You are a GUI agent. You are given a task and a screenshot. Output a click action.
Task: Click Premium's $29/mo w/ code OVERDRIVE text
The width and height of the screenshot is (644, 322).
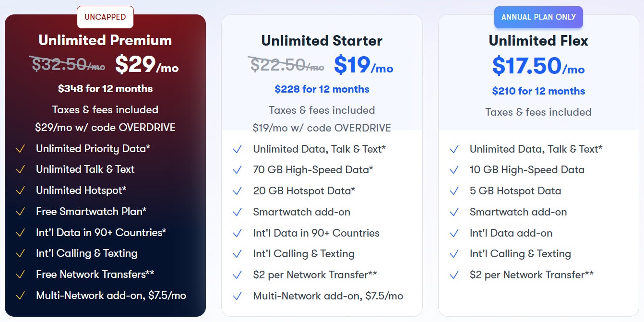point(105,128)
